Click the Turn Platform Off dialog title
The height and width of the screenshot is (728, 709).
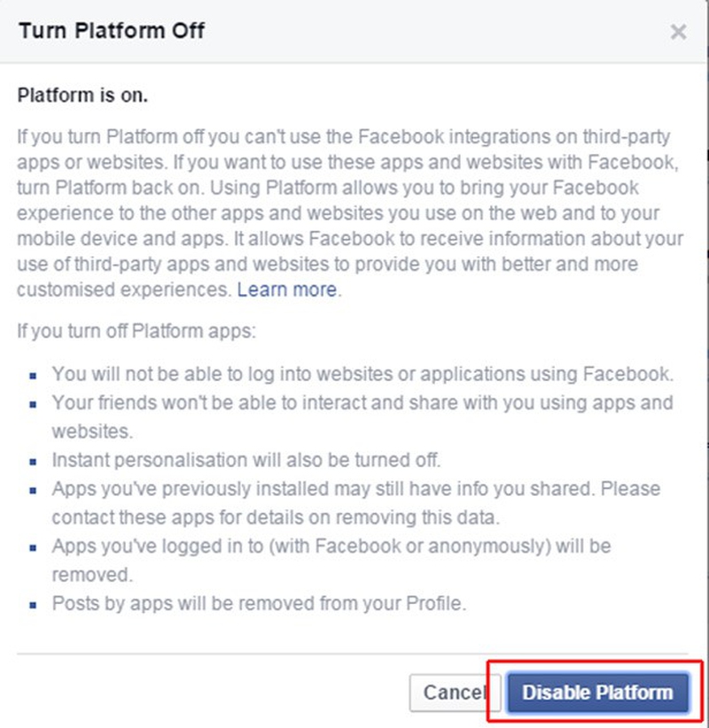(x=112, y=31)
